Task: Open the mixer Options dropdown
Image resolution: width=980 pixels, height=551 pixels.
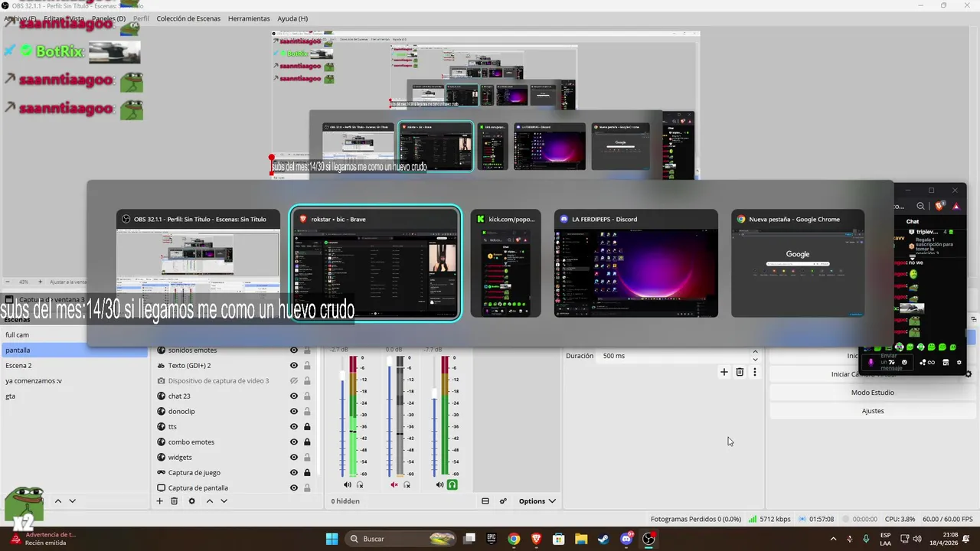Action: [537, 501]
